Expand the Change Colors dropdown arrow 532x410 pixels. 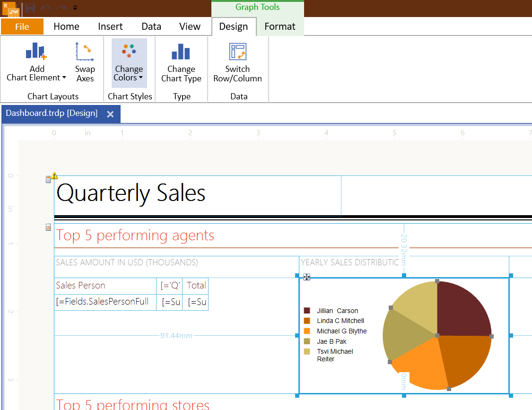pos(140,78)
